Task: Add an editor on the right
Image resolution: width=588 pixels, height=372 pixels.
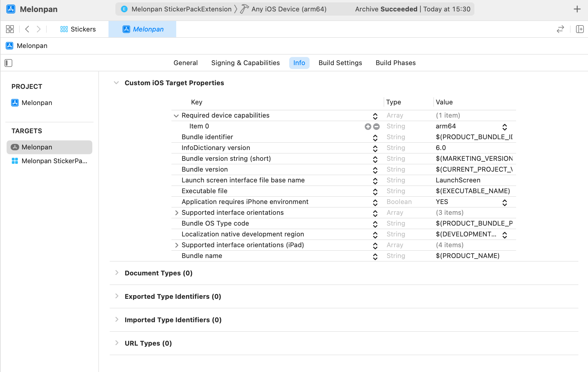Action: click(580, 29)
